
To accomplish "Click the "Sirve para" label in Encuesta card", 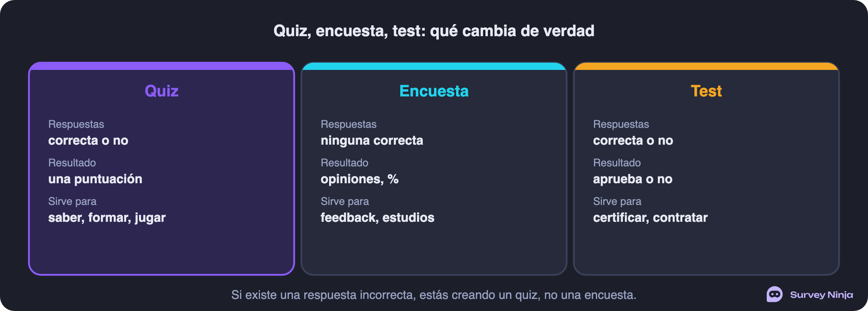I will 345,201.
